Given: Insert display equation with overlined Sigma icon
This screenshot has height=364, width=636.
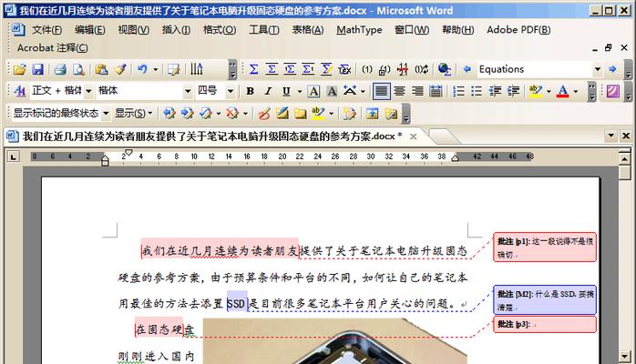Looking at the screenshot, I should point(272,69).
